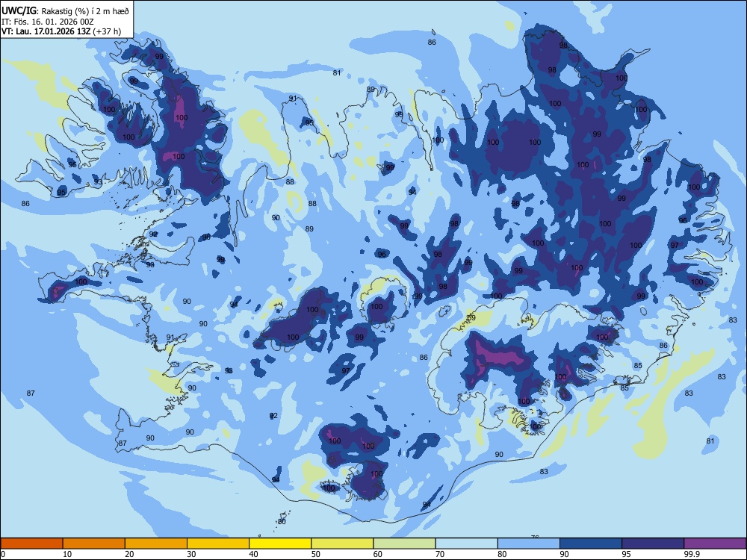Click the legend tick label "30"
Viewport: 747px width, 560px height.
tap(191, 554)
